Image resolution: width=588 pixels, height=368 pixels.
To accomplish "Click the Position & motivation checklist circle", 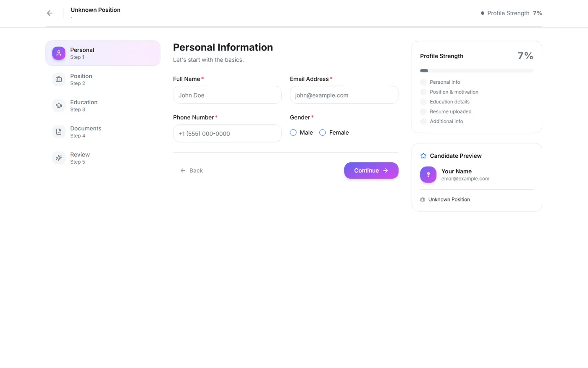I will [x=423, y=92].
